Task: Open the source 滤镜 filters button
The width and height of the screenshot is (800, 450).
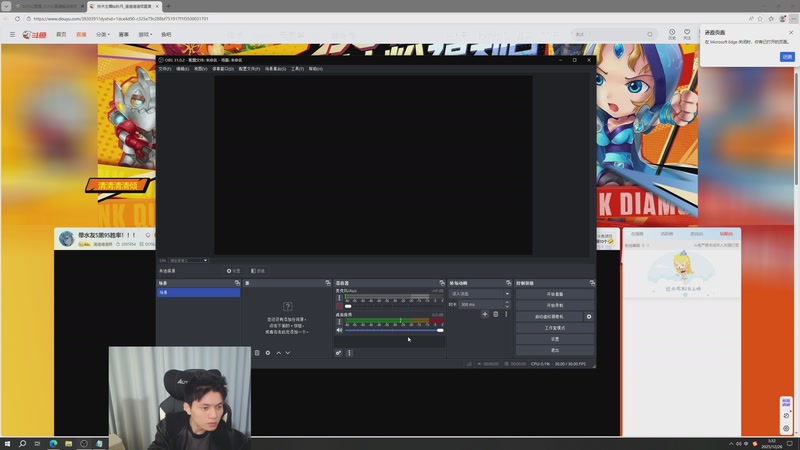Action: point(258,271)
